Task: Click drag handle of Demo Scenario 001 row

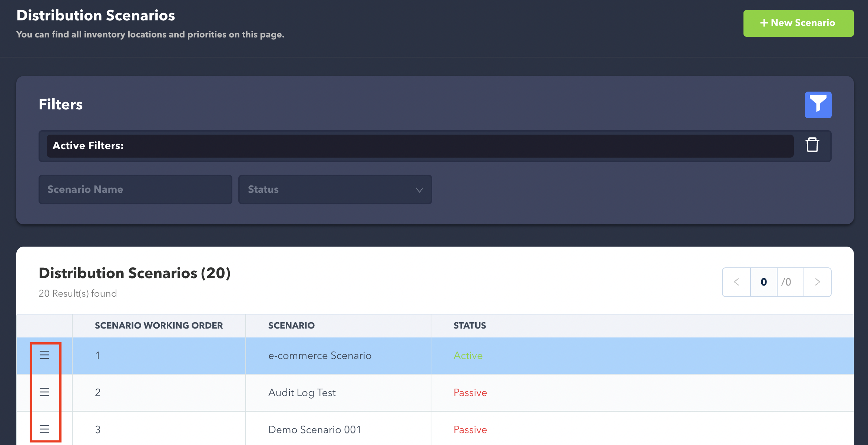Action: [x=44, y=429]
